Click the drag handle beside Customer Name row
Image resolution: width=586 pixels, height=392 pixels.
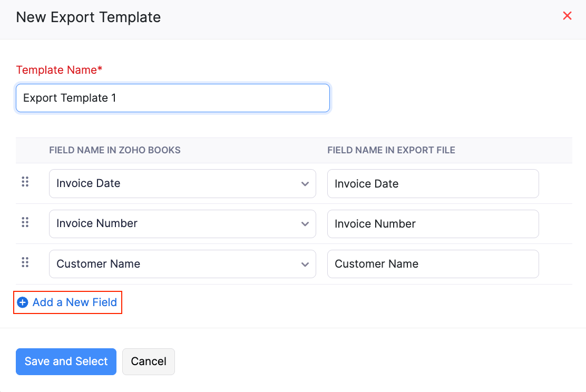(25, 262)
